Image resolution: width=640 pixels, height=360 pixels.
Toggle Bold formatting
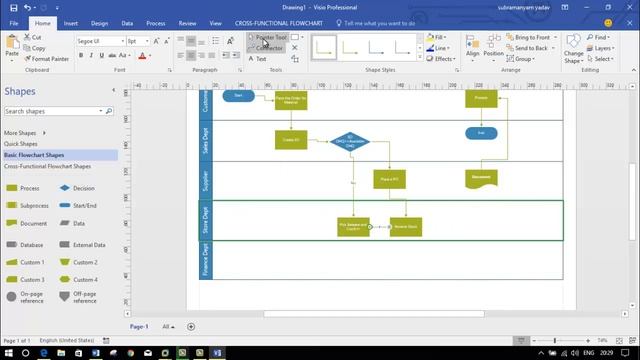coord(81,56)
